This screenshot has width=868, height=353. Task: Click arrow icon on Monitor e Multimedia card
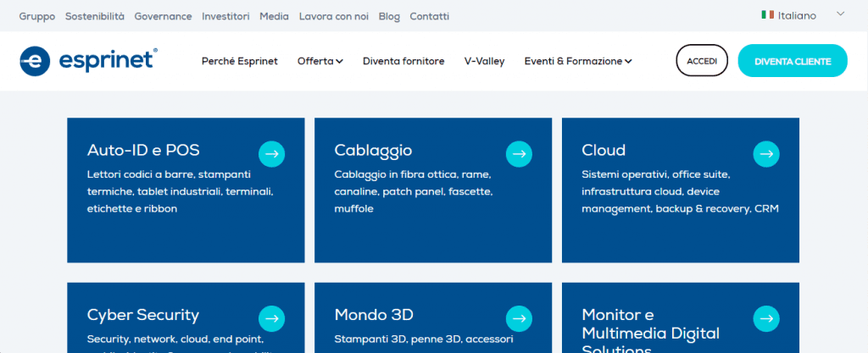tap(766, 319)
